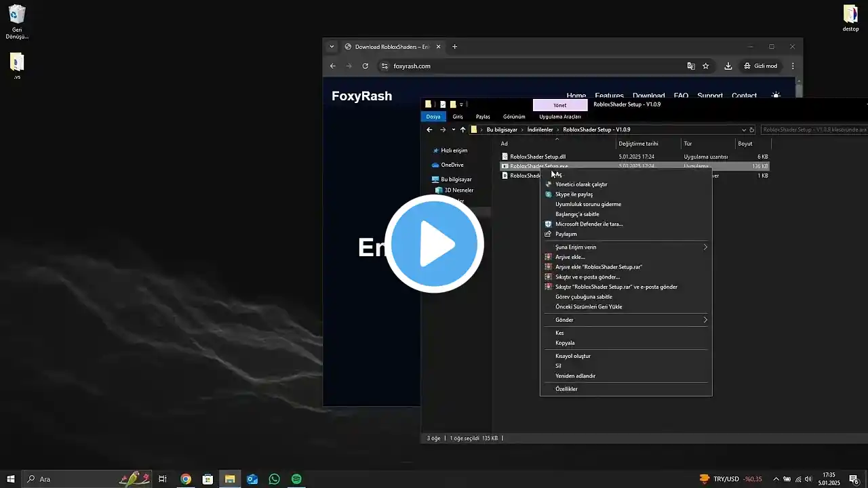Click the Explorer search box
The image size is (868, 488).
click(814, 129)
